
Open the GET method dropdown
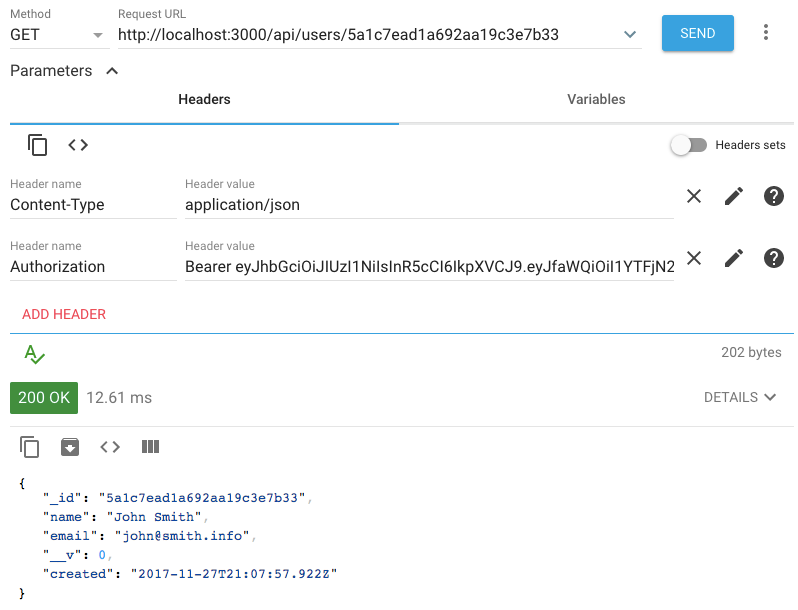58,34
